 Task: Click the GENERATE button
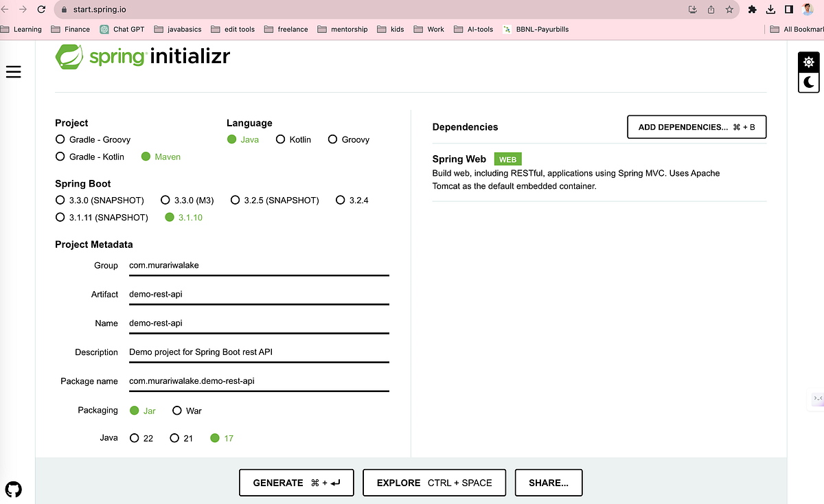point(296,483)
